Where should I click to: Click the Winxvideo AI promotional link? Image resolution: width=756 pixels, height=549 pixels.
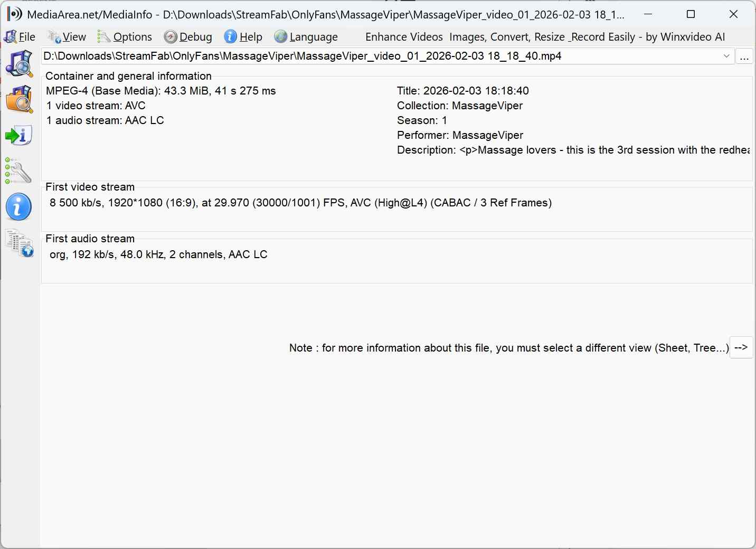[x=545, y=37]
